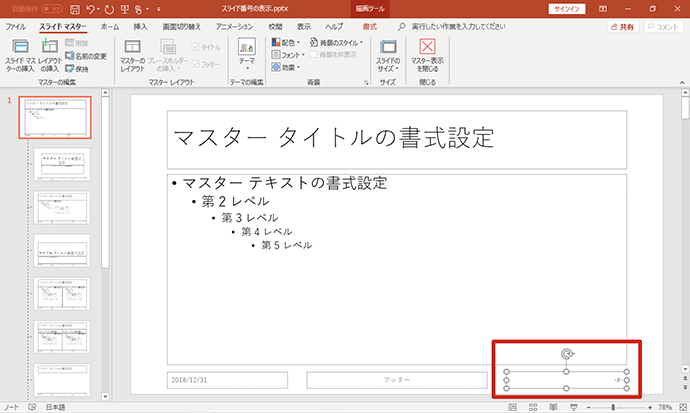The height and width of the screenshot is (413, 690).
Task: Click the zoom slider handle
Action: click(x=613, y=407)
